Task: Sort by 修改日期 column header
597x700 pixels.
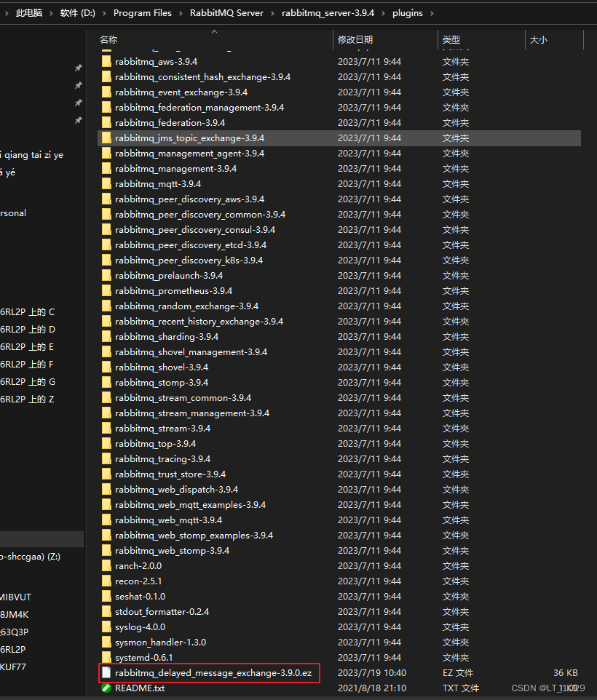Action: 355,40
